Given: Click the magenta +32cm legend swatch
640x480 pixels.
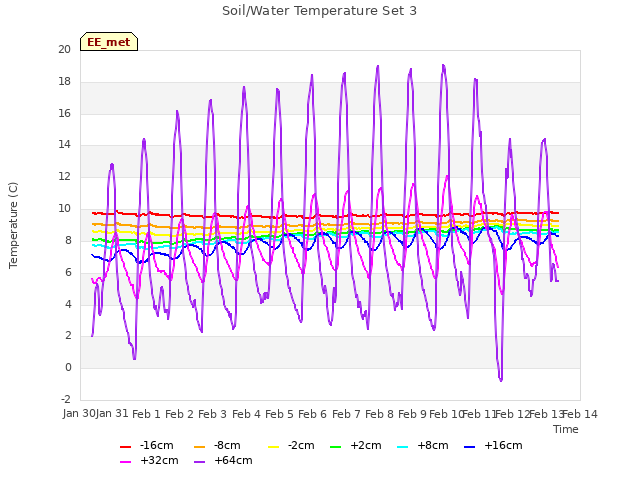Looking at the screenshot, I should [x=125, y=462].
